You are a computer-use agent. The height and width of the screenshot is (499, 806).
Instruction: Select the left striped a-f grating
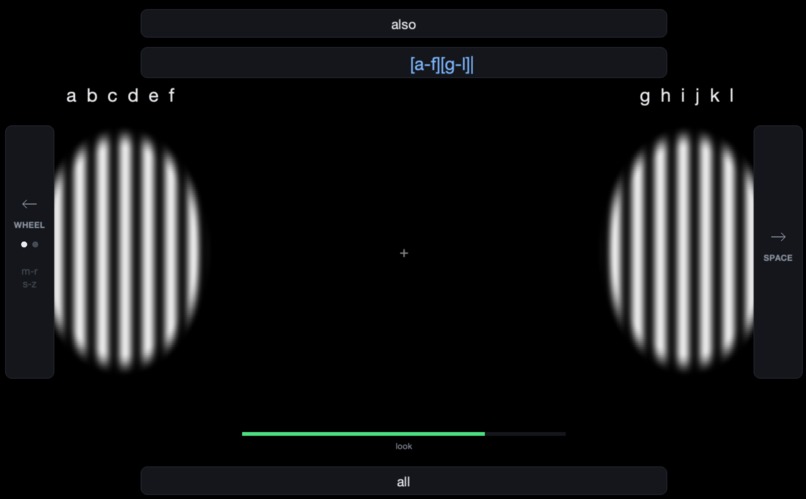[127, 251]
